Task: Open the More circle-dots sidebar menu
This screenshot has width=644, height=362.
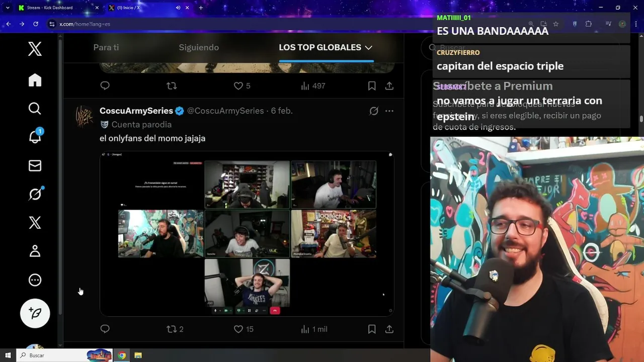Action: tap(35, 280)
